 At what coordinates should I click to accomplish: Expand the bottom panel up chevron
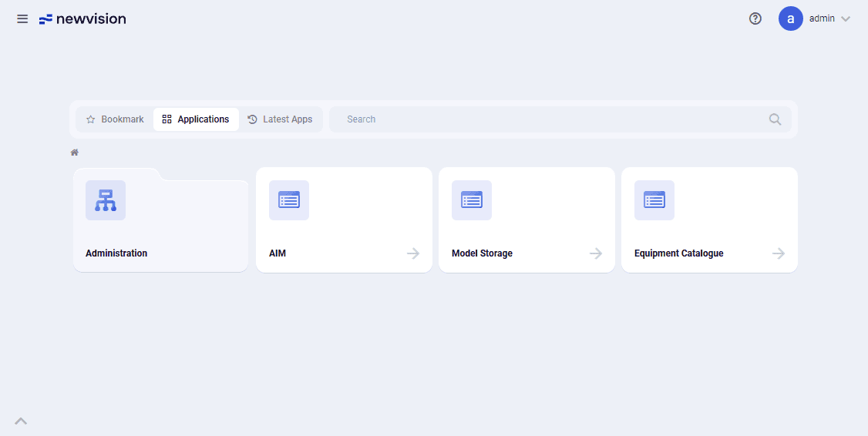pyautogui.click(x=21, y=421)
